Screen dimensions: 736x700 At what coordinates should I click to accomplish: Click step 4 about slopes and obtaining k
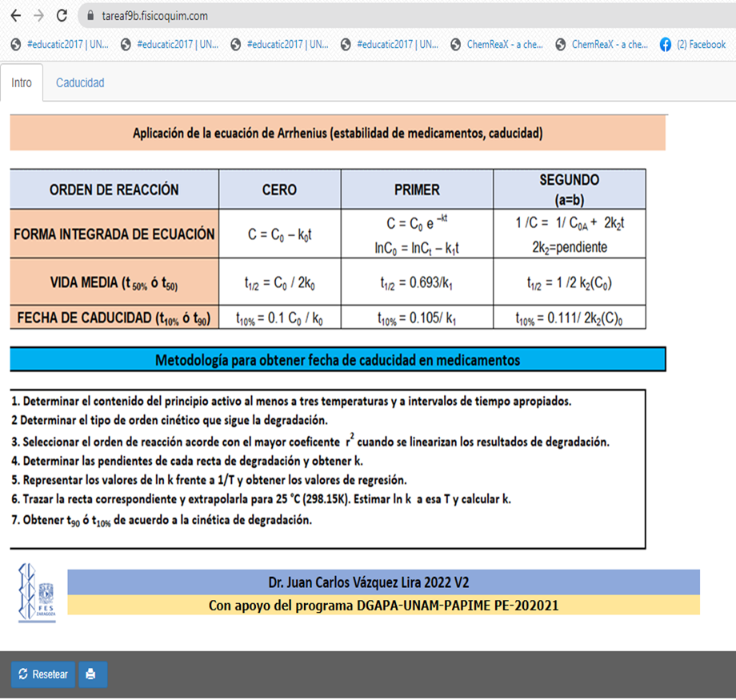[x=187, y=461]
